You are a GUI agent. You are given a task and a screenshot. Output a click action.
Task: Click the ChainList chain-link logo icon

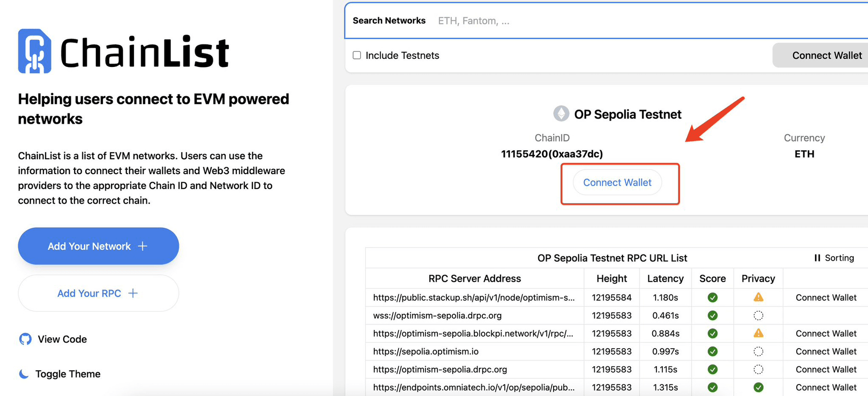tap(34, 51)
